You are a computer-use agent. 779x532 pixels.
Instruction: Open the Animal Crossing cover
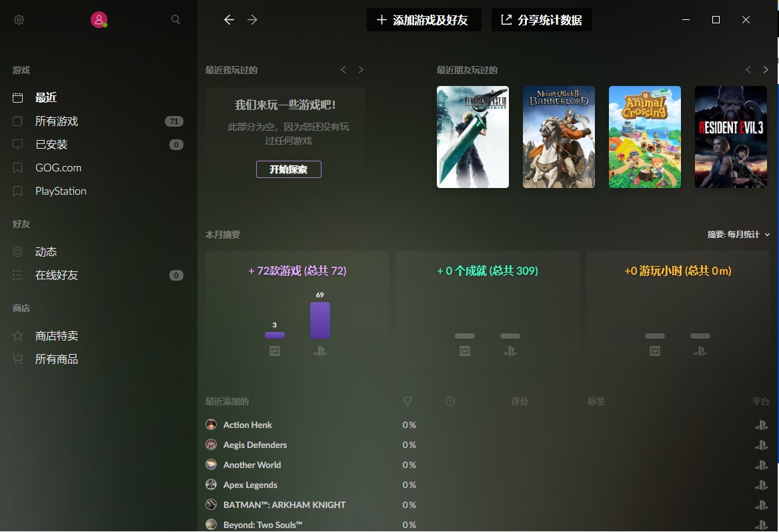coord(645,137)
